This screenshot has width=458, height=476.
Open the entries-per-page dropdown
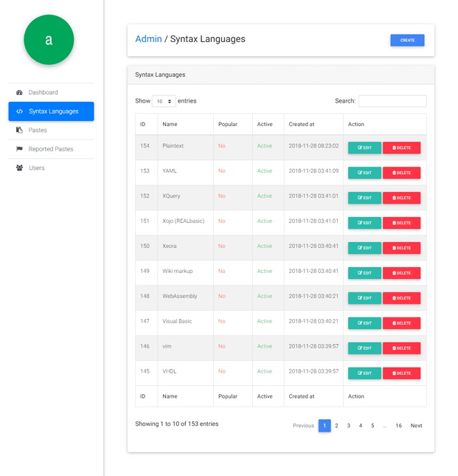click(164, 101)
